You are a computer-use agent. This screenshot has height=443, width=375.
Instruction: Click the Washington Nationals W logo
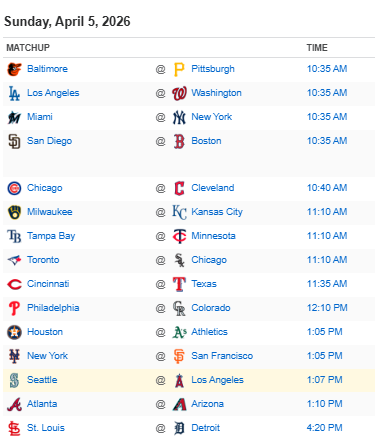[x=179, y=93]
